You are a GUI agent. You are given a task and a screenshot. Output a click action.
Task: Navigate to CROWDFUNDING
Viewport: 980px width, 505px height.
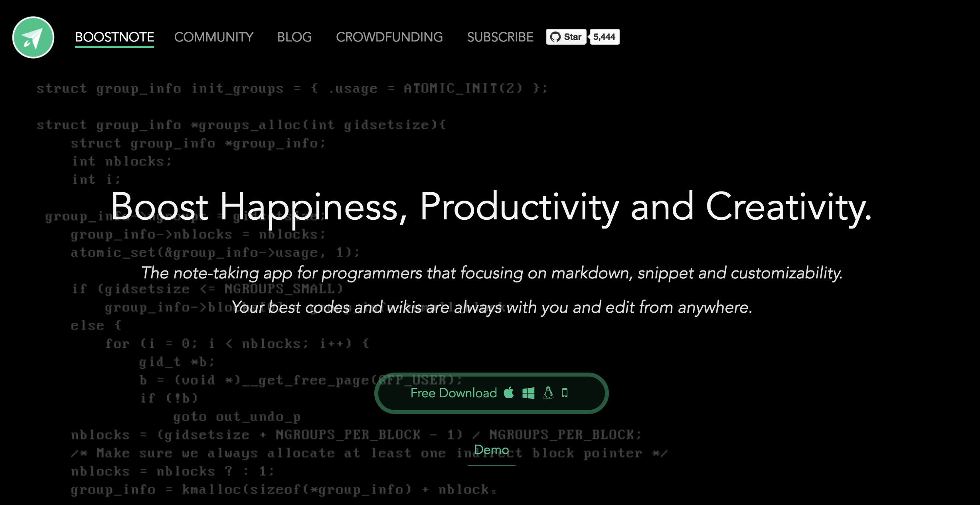click(389, 37)
